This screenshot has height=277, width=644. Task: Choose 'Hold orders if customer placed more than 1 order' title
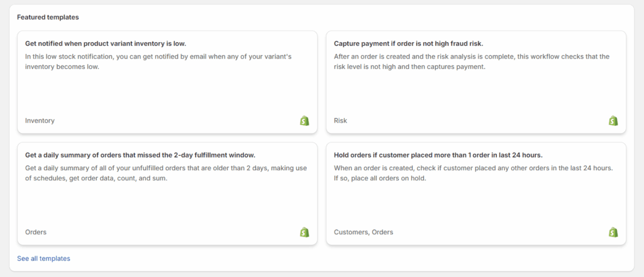click(x=438, y=155)
